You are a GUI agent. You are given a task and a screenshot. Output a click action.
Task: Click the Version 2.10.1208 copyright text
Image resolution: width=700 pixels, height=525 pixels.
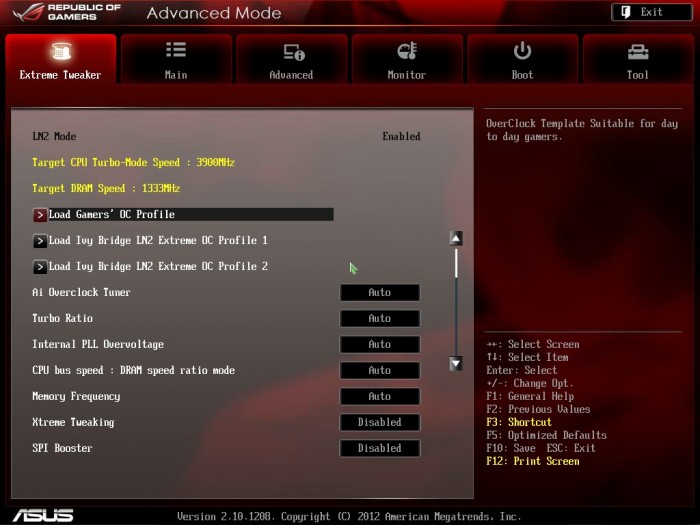(349, 517)
